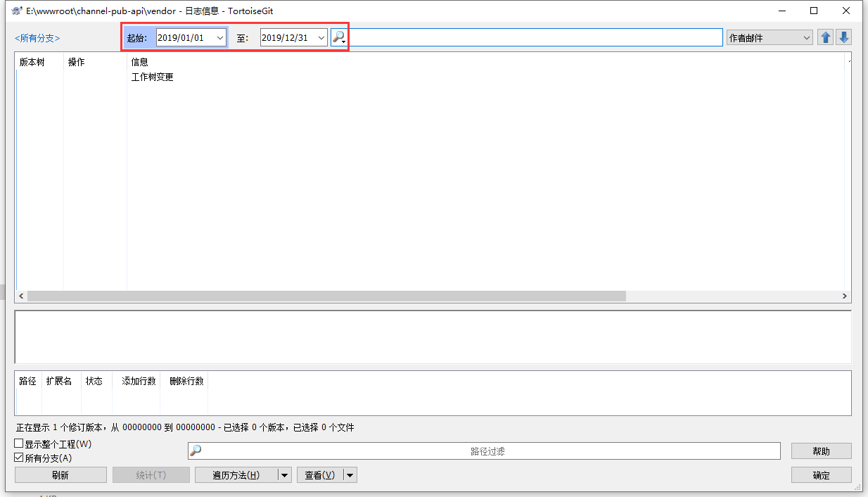Uncheck the 所有分支(A) checkbox
868x497 pixels.
coord(19,458)
